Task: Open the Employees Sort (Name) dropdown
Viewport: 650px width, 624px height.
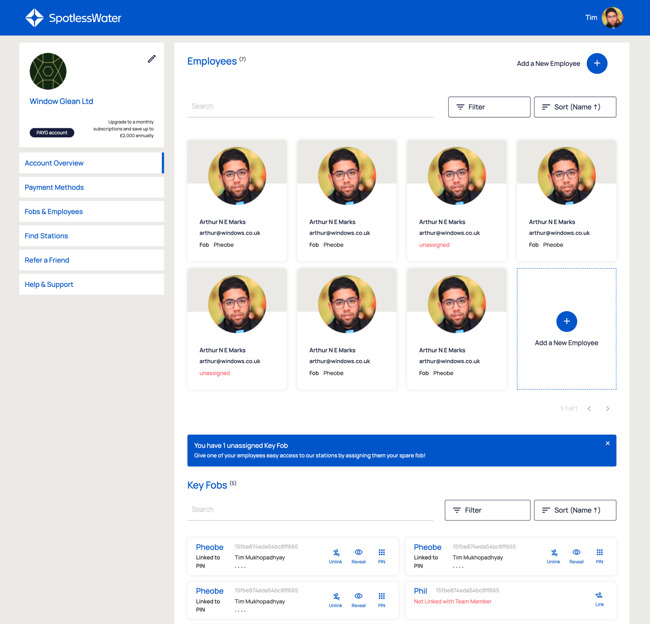Action: (575, 107)
